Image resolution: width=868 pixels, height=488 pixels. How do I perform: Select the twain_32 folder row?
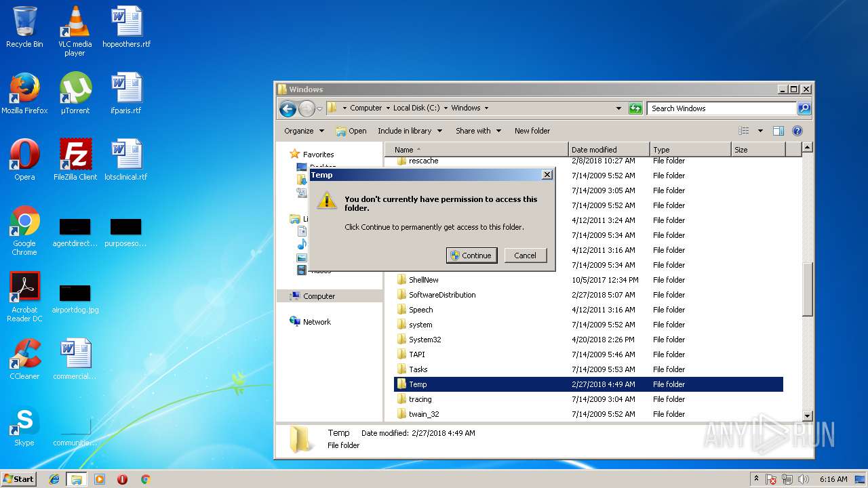tap(589, 414)
